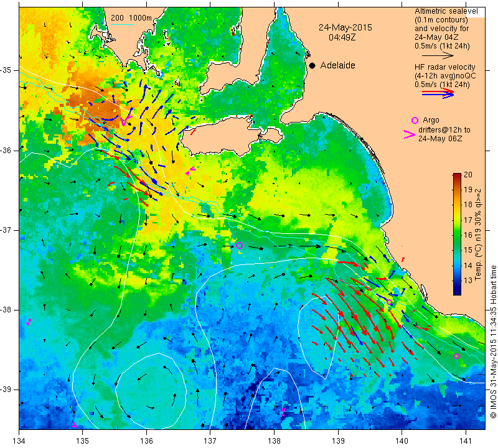Click the Altimetric sealevel legend heading
Viewport: 498px width, 448px height.
point(446,11)
